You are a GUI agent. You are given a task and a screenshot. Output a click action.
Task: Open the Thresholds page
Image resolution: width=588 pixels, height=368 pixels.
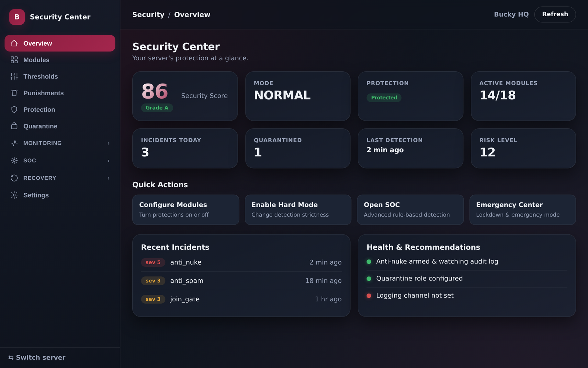60,77
